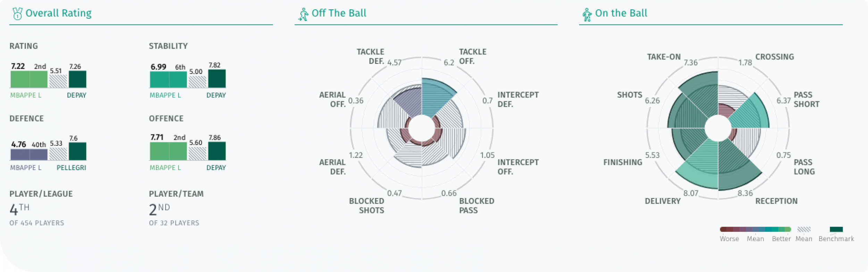Click the Defence 4.76 purple bar

(29, 155)
